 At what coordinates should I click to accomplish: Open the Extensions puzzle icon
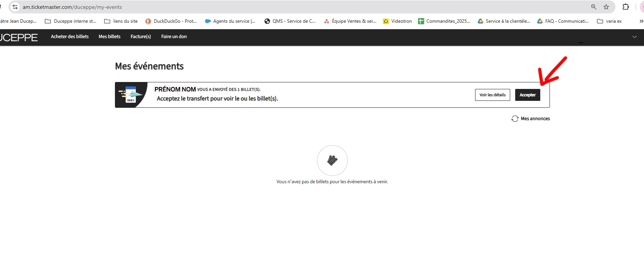tap(625, 7)
